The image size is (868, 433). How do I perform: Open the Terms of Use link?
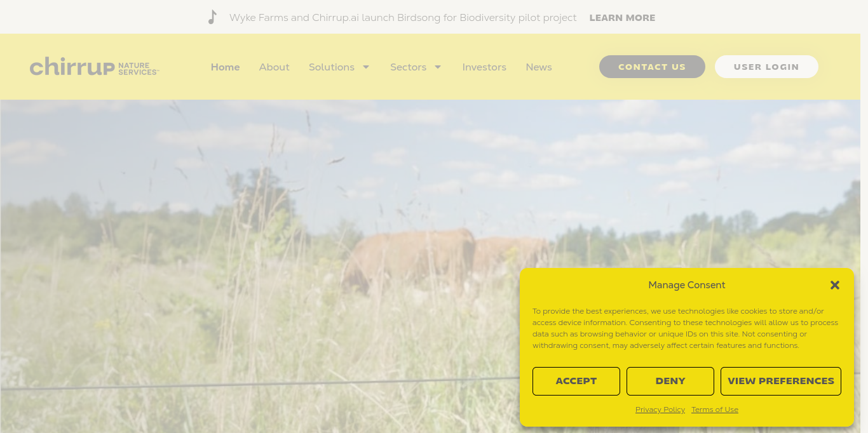pyautogui.click(x=715, y=410)
